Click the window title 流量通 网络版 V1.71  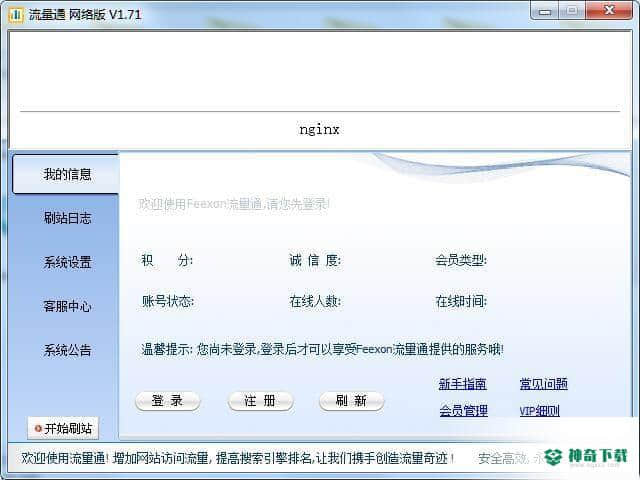click(x=85, y=15)
